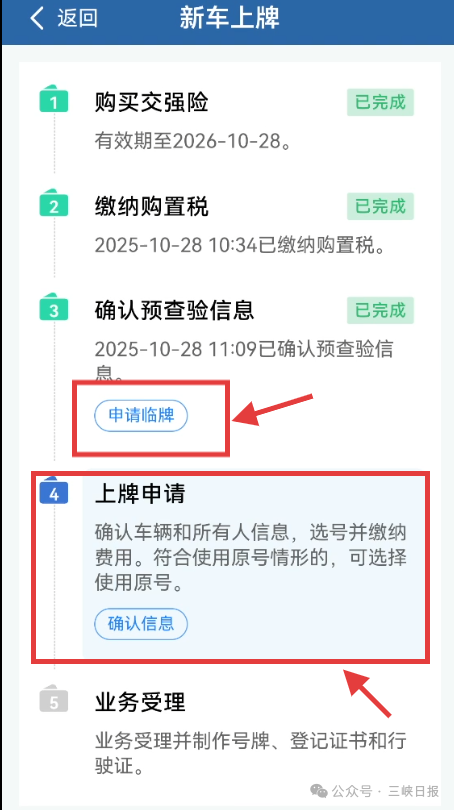Open the 确认预查验信息 step title
This screenshot has width=454, height=810.
pyautogui.click(x=175, y=310)
